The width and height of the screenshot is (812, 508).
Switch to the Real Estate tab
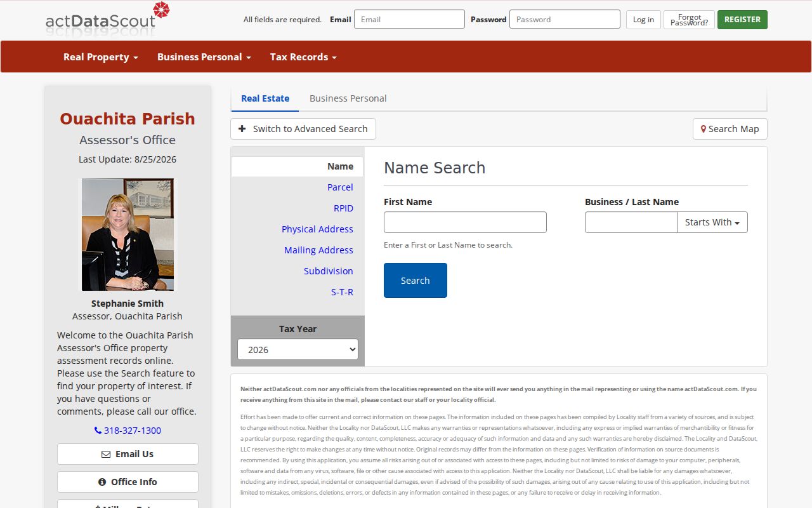(265, 98)
